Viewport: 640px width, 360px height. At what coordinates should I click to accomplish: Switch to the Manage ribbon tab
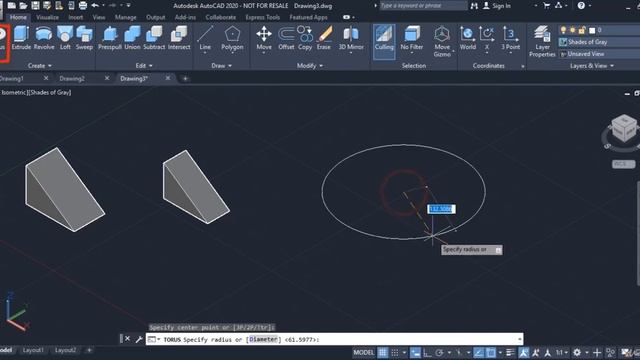click(x=125, y=17)
